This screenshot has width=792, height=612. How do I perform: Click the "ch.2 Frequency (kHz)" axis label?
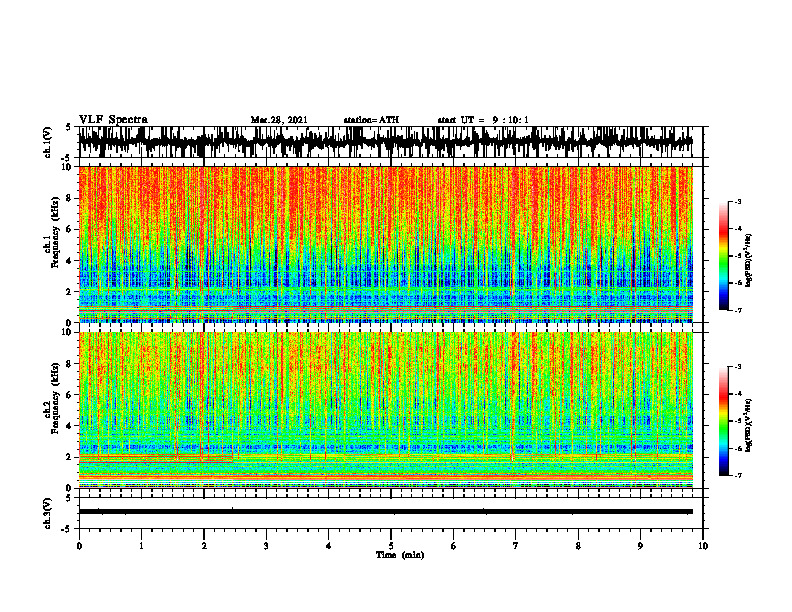coord(52,398)
